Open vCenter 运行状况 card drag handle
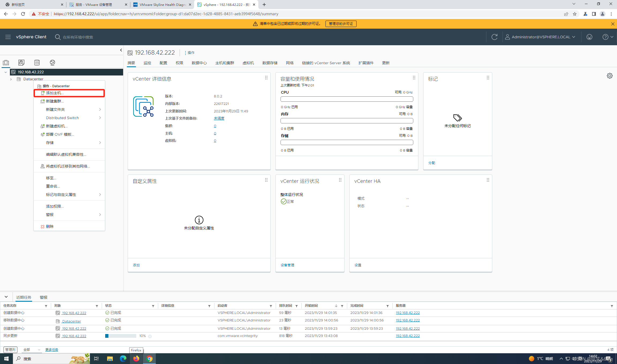This screenshot has width=617, height=364. pos(340,180)
